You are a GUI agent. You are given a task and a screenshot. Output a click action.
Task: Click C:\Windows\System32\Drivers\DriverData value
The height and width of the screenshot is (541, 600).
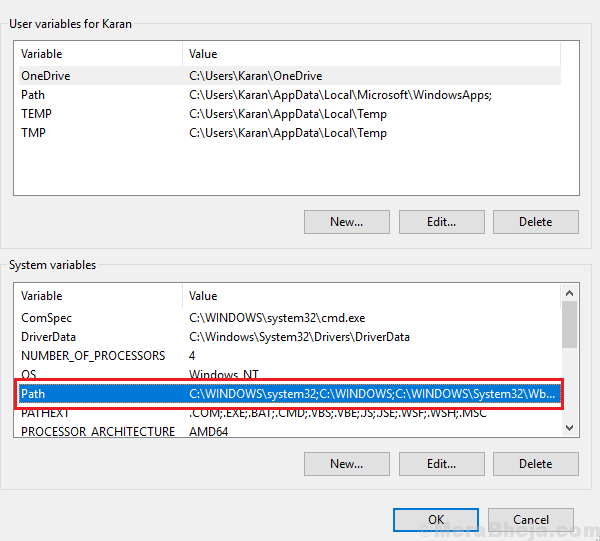click(299, 337)
